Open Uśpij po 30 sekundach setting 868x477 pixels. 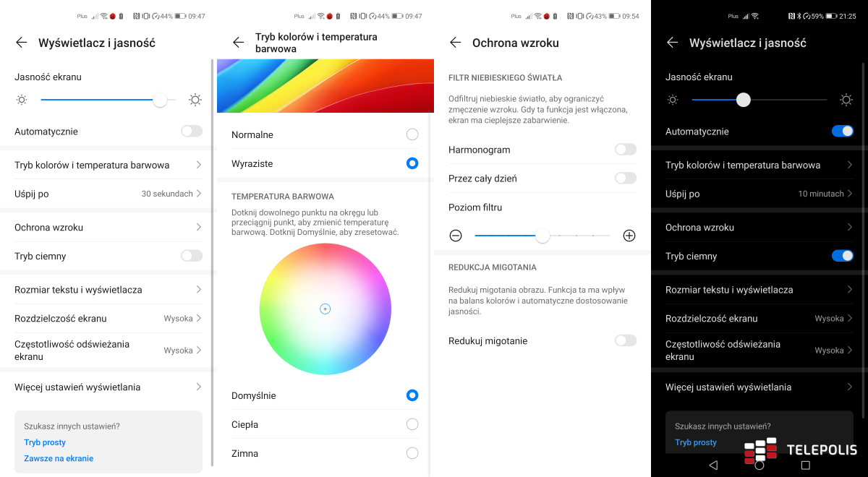tap(109, 194)
